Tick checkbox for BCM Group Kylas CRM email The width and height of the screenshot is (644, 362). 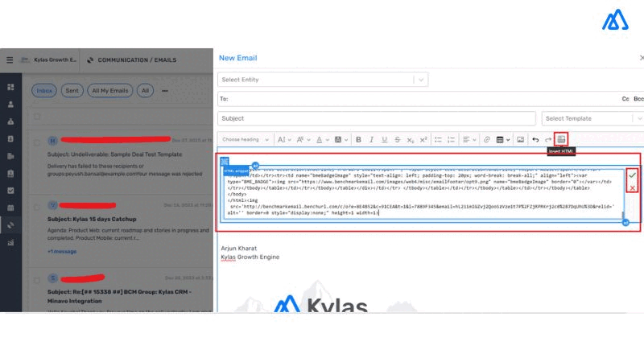point(37,280)
